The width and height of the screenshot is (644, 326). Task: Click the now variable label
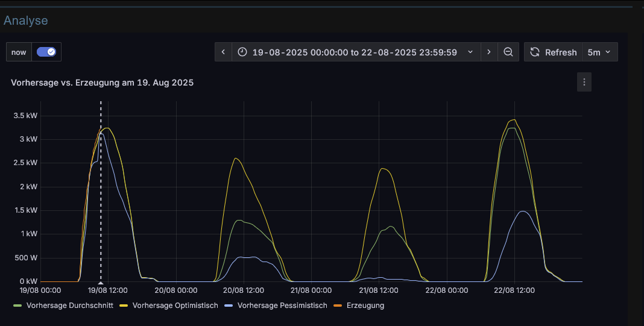click(19, 52)
